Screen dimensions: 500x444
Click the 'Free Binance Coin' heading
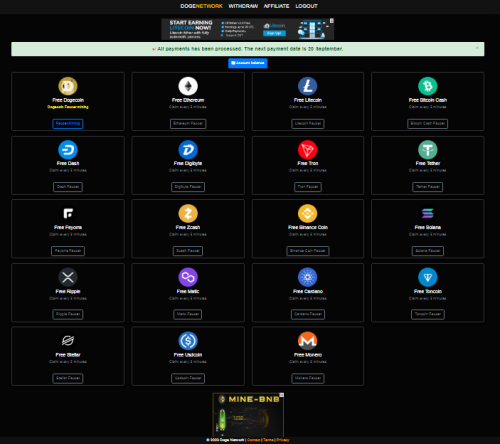coord(308,227)
